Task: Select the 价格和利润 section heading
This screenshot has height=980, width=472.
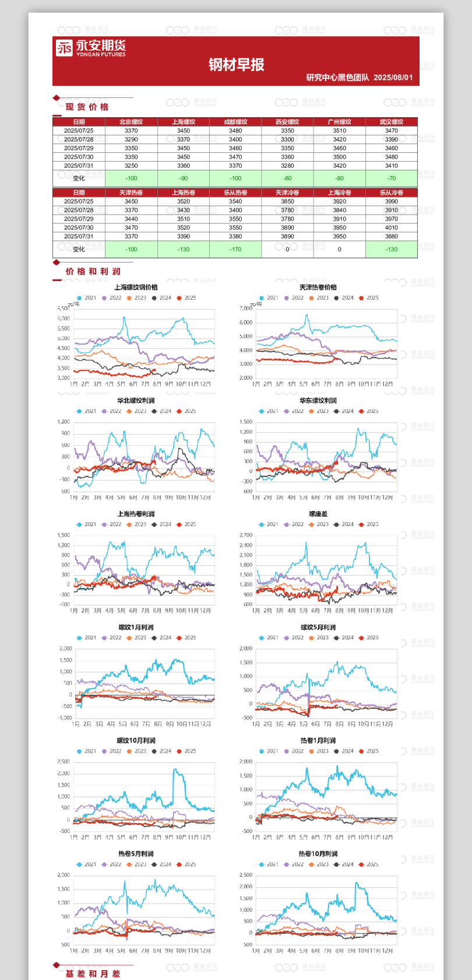Action: coord(93,271)
